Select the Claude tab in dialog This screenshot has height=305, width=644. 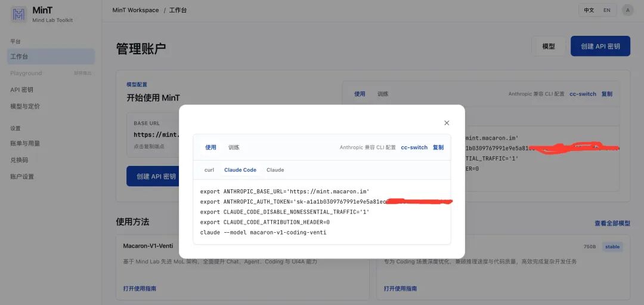click(275, 170)
